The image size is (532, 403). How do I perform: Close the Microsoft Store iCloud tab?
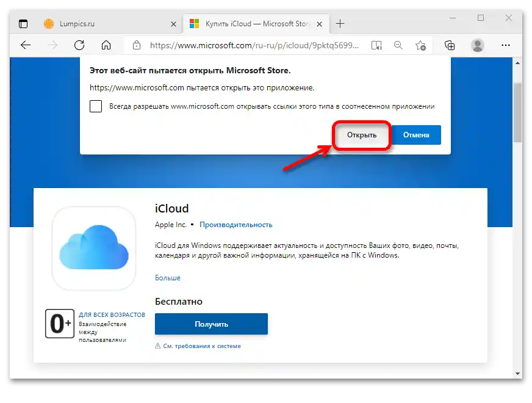[319, 24]
